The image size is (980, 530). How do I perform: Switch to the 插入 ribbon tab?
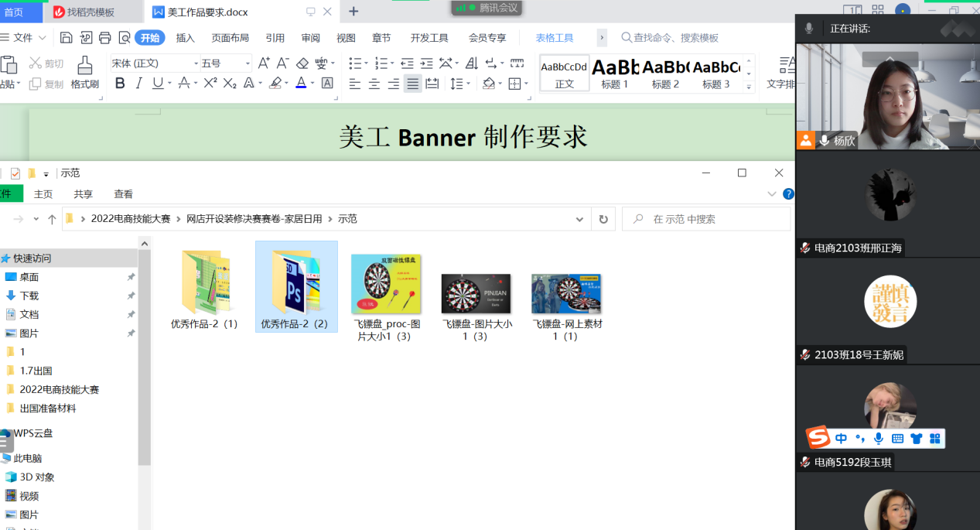[186, 38]
